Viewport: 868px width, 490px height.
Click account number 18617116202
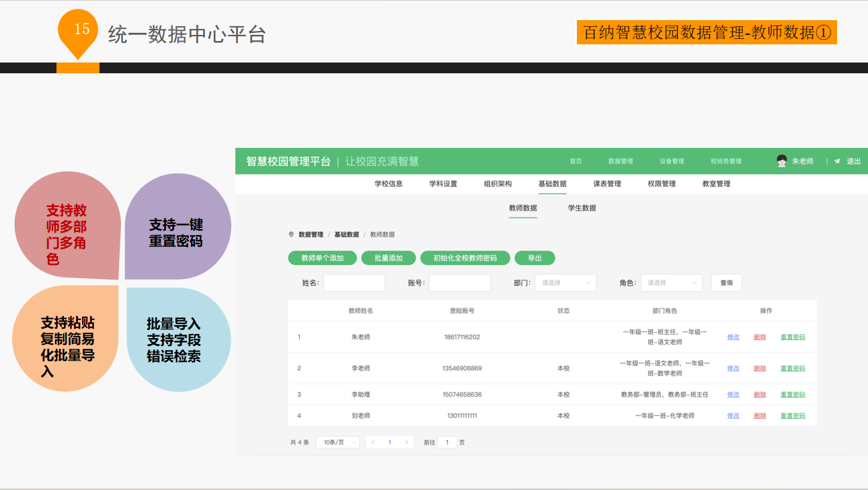click(x=462, y=337)
